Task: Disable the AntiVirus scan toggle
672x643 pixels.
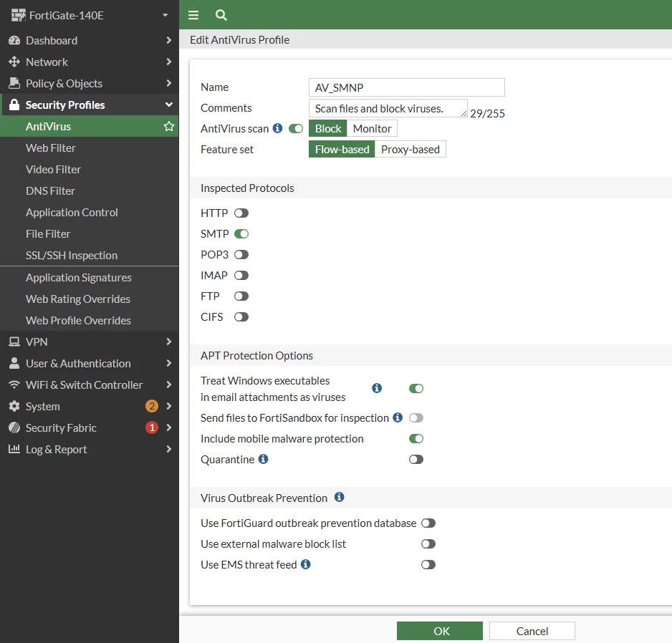Action: 296,128
